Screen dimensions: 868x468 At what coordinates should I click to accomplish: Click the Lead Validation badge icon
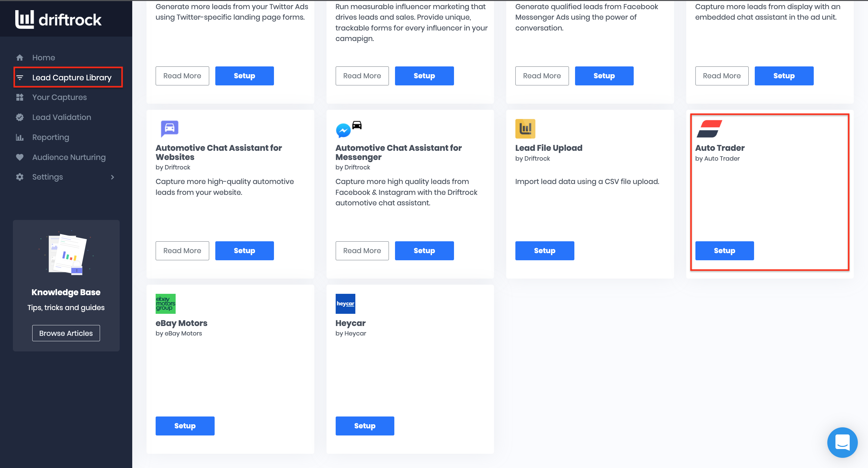point(20,117)
